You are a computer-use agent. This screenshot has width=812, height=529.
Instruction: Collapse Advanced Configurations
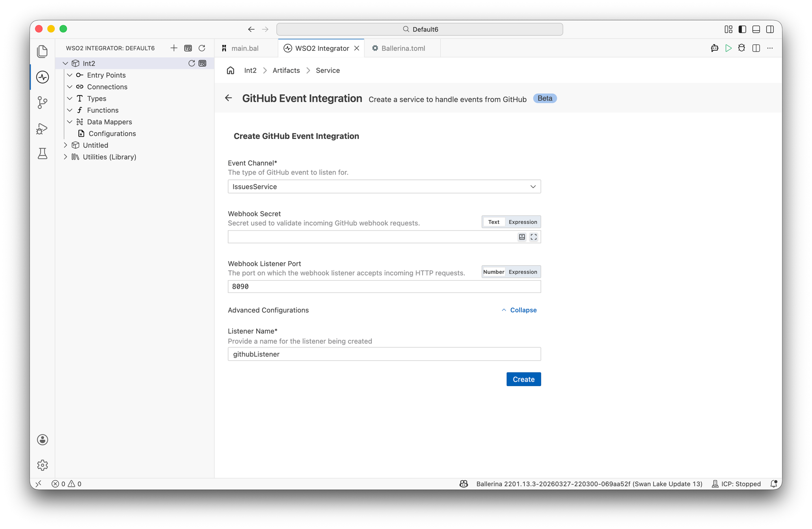519,310
